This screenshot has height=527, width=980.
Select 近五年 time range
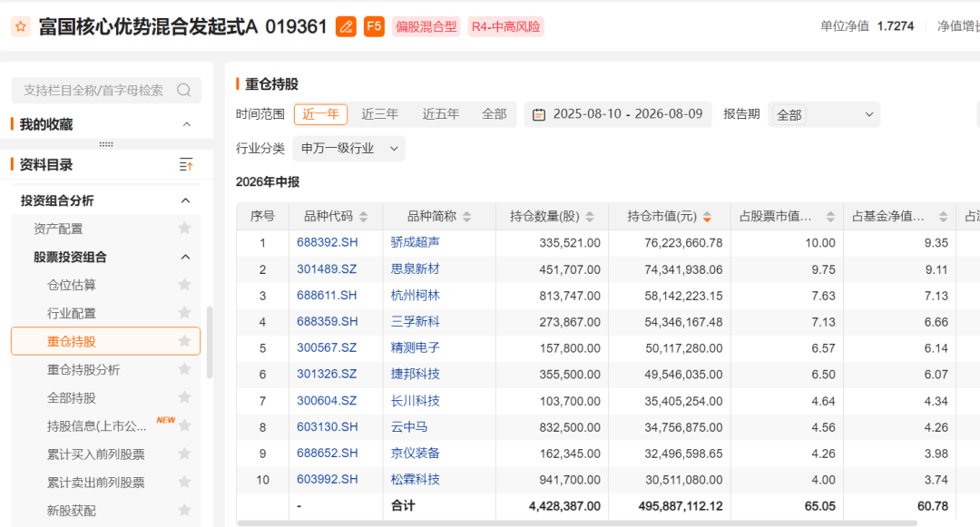point(441,114)
